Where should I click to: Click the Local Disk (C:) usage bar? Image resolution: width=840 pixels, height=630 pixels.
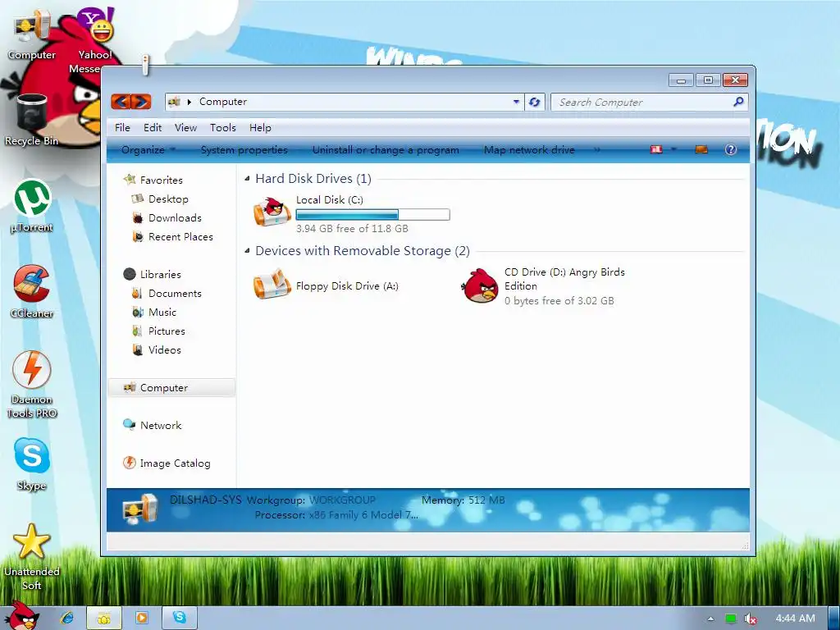pyautogui.click(x=373, y=215)
